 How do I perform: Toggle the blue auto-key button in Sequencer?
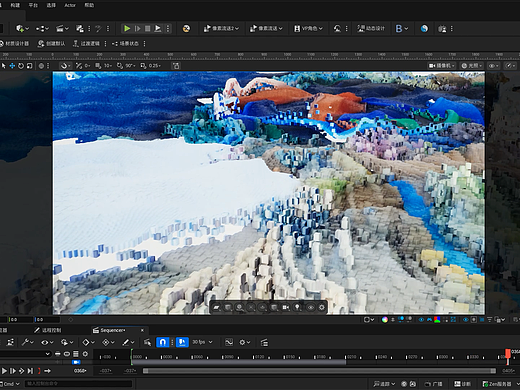pyautogui.click(x=182, y=342)
